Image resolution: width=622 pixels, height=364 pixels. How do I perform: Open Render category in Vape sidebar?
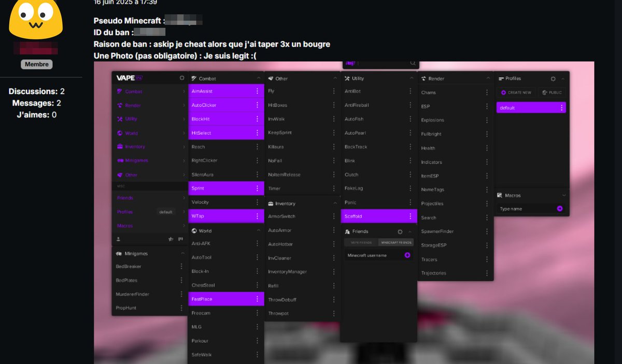[150, 105]
